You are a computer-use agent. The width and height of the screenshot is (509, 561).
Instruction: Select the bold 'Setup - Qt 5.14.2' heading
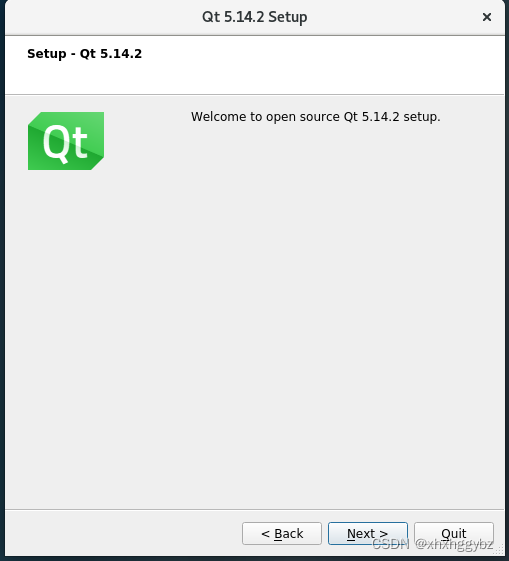click(x=84, y=54)
